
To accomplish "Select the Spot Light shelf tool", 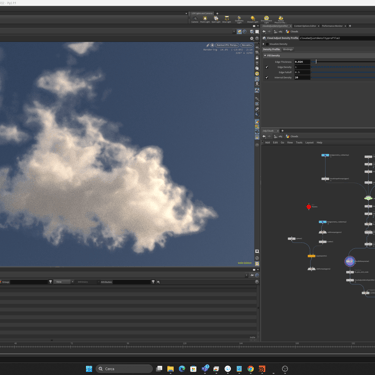I will (216, 20).
